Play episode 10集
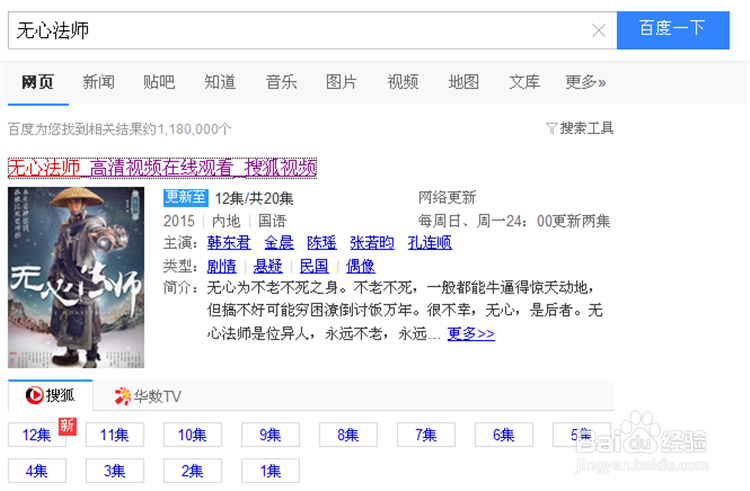Image resolution: width=750 pixels, height=491 pixels. coord(193,435)
